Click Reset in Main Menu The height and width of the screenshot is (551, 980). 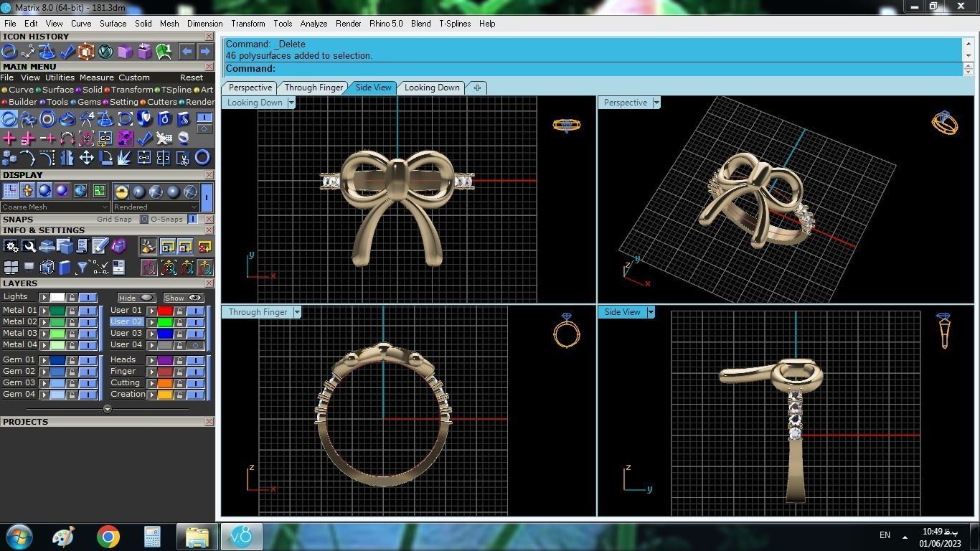[x=191, y=77]
